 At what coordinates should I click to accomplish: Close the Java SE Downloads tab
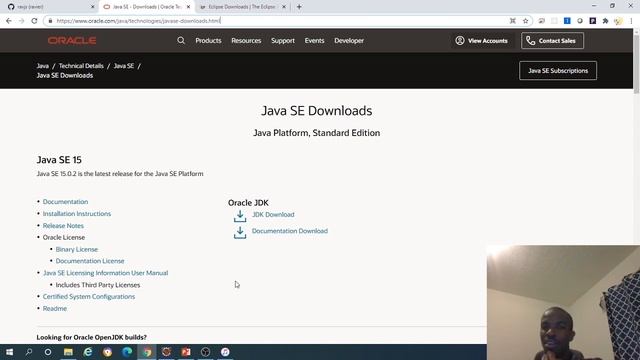pos(188,7)
